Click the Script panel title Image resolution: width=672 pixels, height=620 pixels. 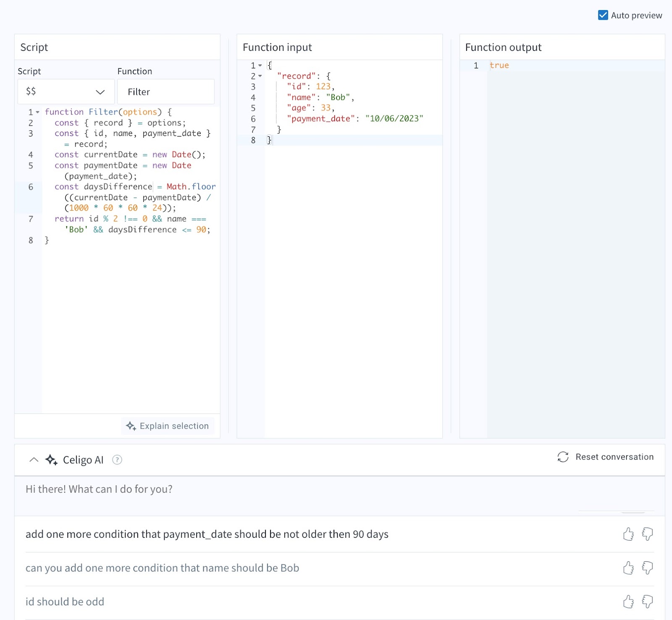coord(34,47)
